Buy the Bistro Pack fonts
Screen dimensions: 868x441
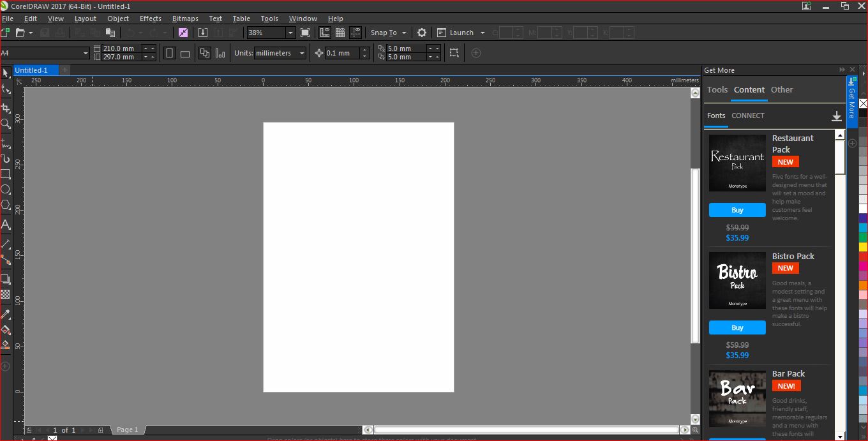pos(737,328)
